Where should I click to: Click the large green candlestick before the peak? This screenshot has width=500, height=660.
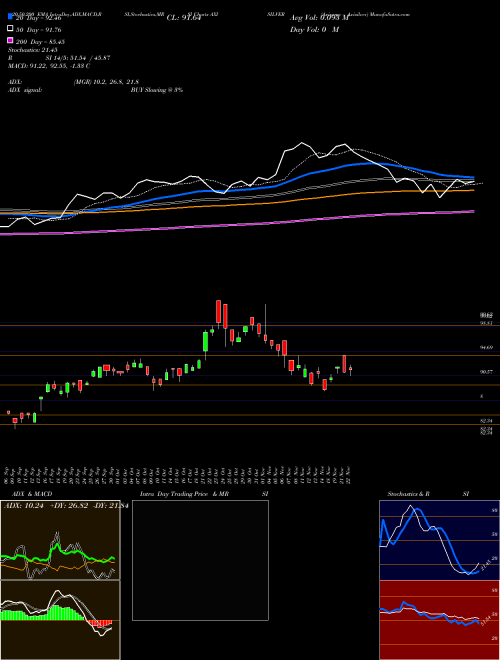pos(205,341)
